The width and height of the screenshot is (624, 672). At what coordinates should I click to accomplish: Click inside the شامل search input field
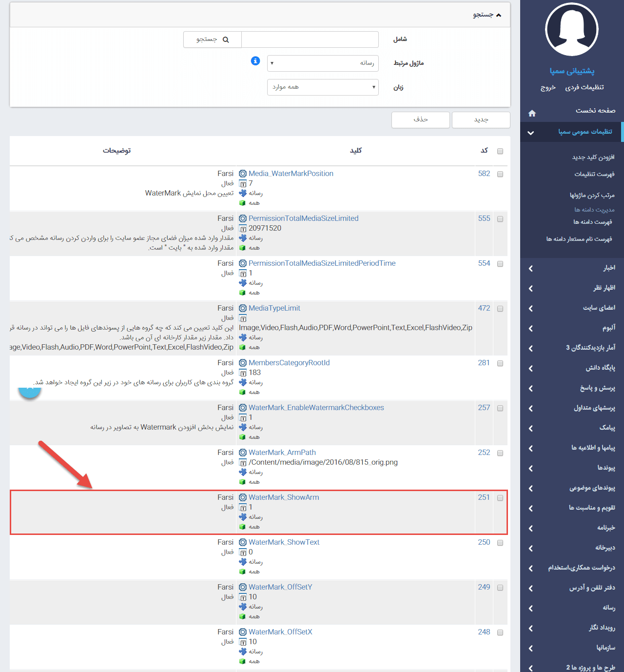click(310, 39)
